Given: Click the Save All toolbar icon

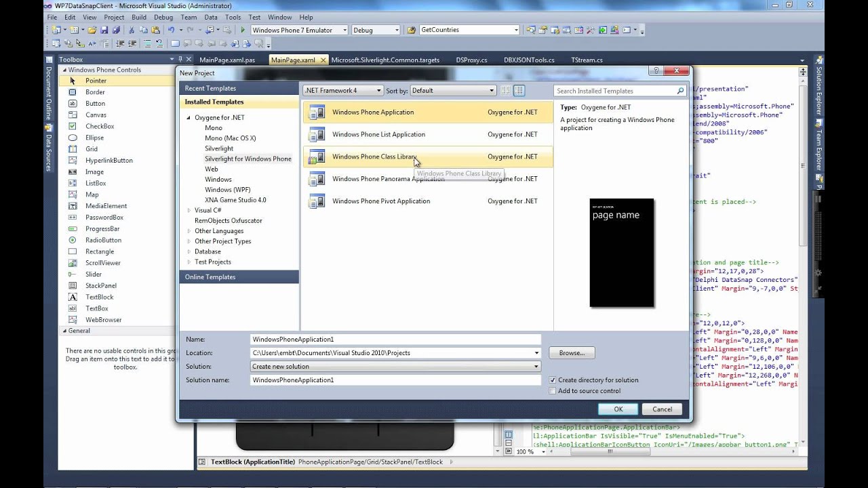Looking at the screenshot, I should pos(116,30).
